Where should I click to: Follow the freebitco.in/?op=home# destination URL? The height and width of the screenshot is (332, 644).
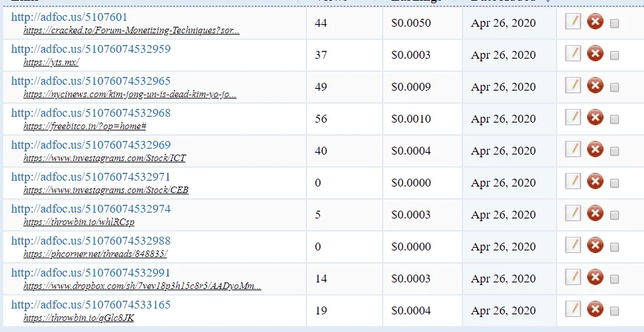[x=85, y=127]
